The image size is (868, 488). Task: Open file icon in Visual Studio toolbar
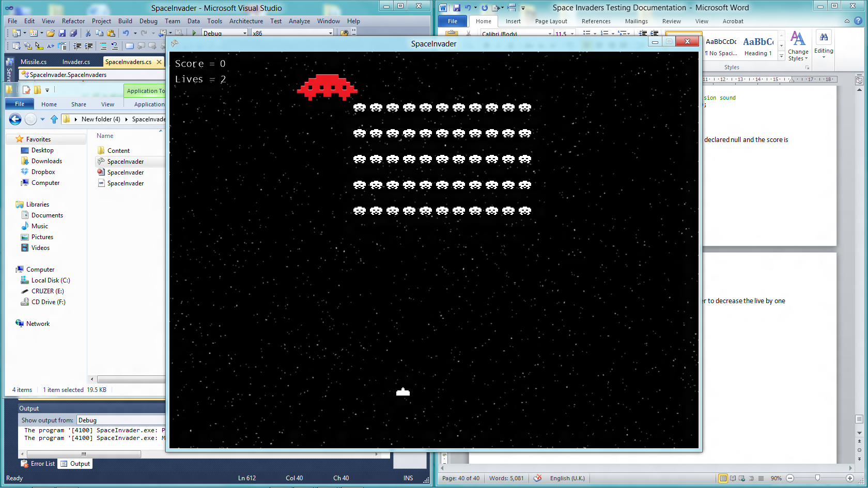[51, 33]
